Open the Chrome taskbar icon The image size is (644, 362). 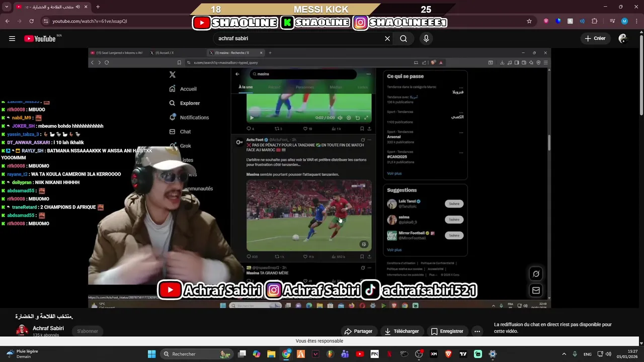point(286,354)
